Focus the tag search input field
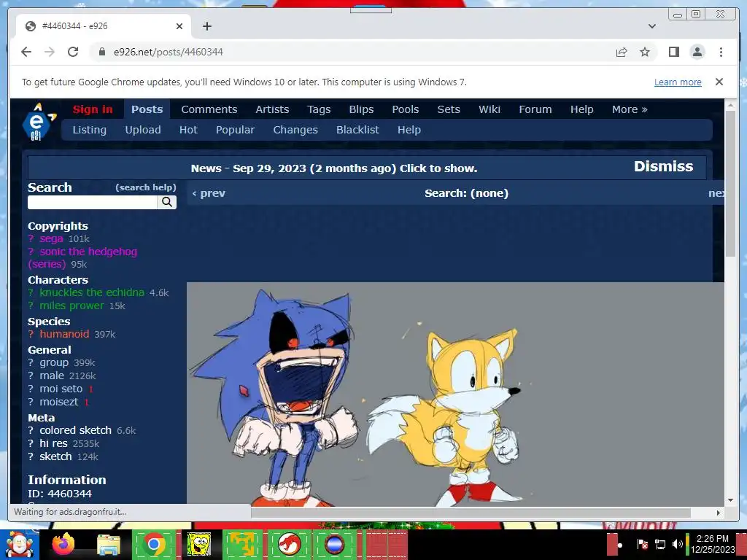This screenshot has width=747, height=560. 93,202
